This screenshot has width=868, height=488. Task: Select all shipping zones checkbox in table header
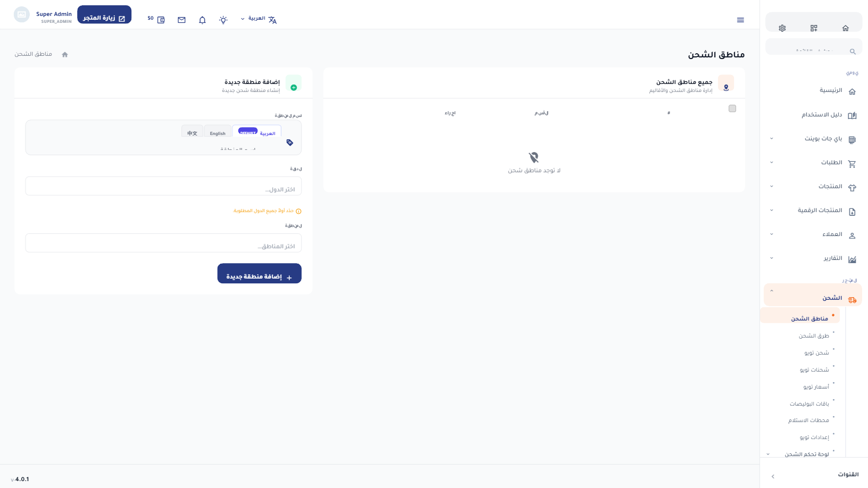[x=732, y=108]
